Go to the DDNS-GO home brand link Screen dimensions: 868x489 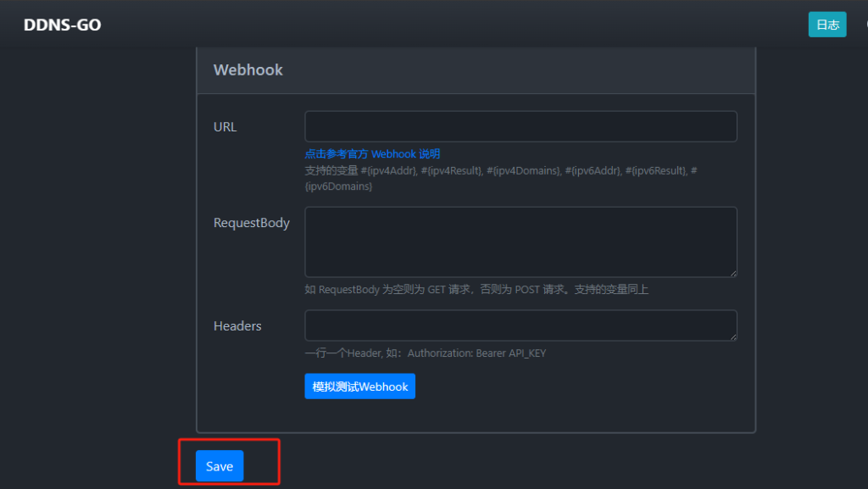pyautogui.click(x=62, y=25)
